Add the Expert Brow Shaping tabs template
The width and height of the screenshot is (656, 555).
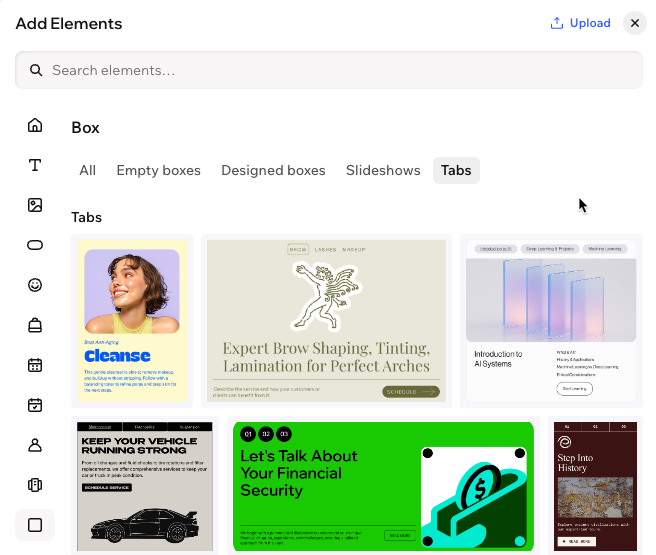click(326, 321)
